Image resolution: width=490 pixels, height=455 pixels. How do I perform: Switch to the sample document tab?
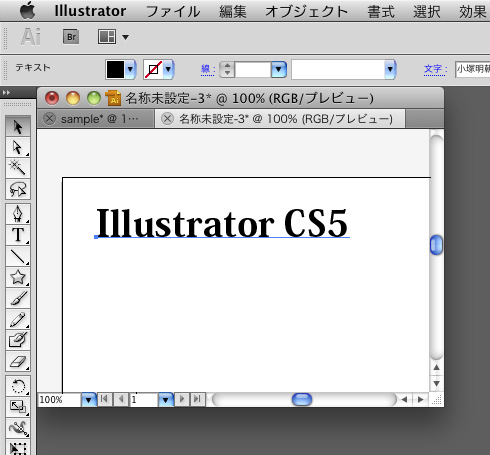tap(96, 119)
